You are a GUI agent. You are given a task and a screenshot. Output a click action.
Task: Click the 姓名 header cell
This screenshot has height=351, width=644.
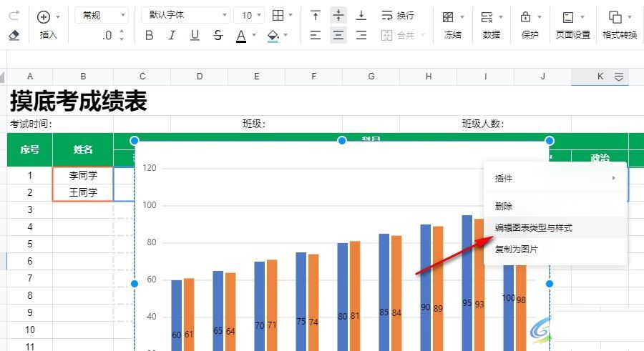[x=83, y=150]
